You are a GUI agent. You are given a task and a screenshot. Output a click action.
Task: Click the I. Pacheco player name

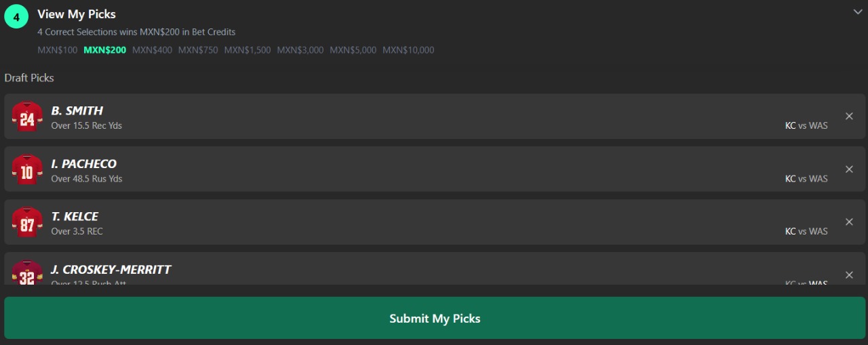[x=83, y=163]
